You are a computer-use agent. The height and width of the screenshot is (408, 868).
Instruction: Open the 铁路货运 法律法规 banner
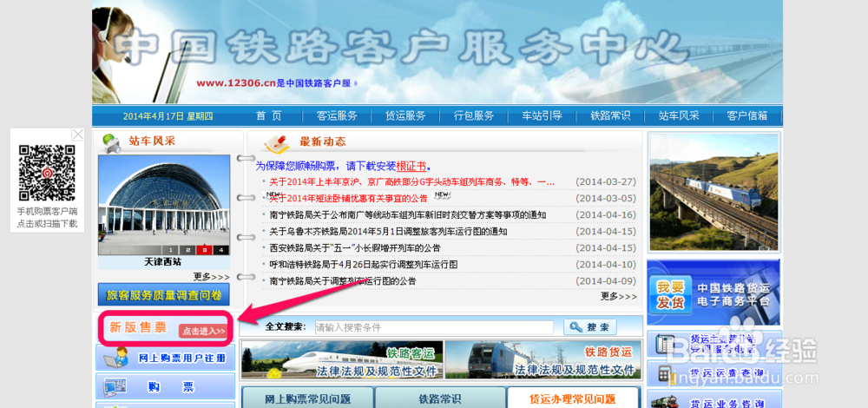tap(543, 360)
